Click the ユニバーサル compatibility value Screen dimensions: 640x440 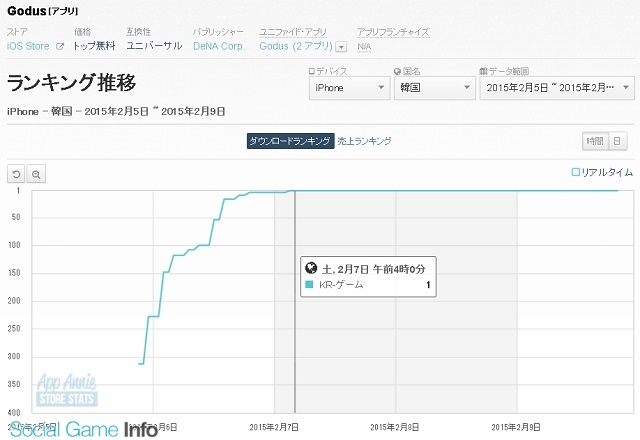[x=154, y=46]
